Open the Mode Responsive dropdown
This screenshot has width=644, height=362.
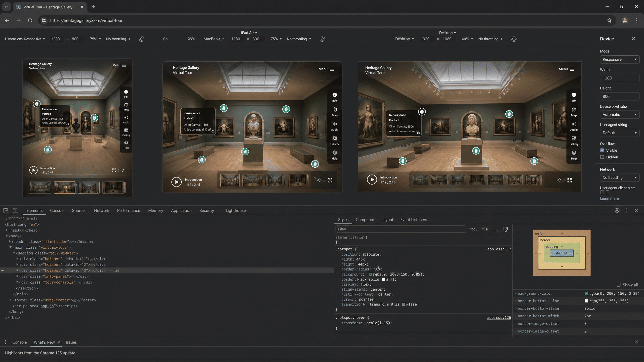click(x=620, y=59)
